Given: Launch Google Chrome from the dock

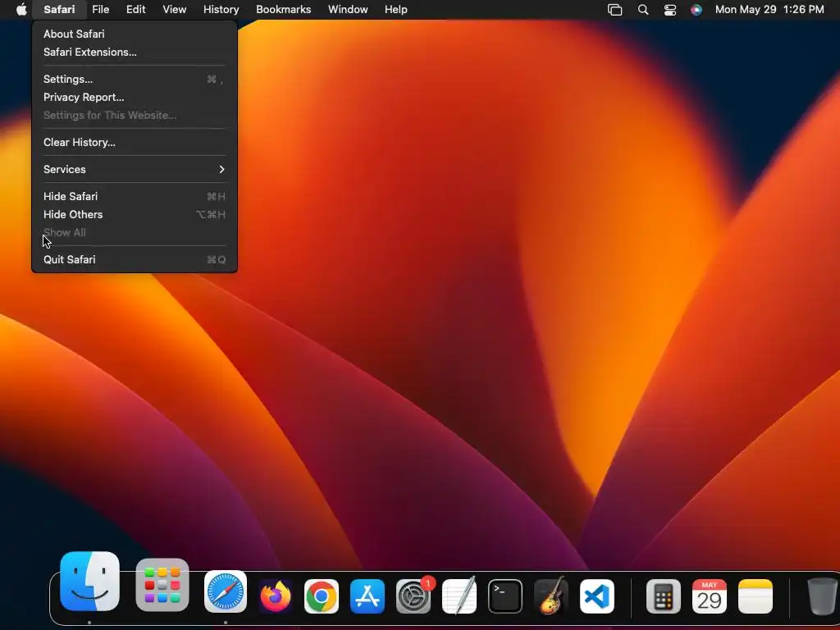Looking at the screenshot, I should coord(322,596).
